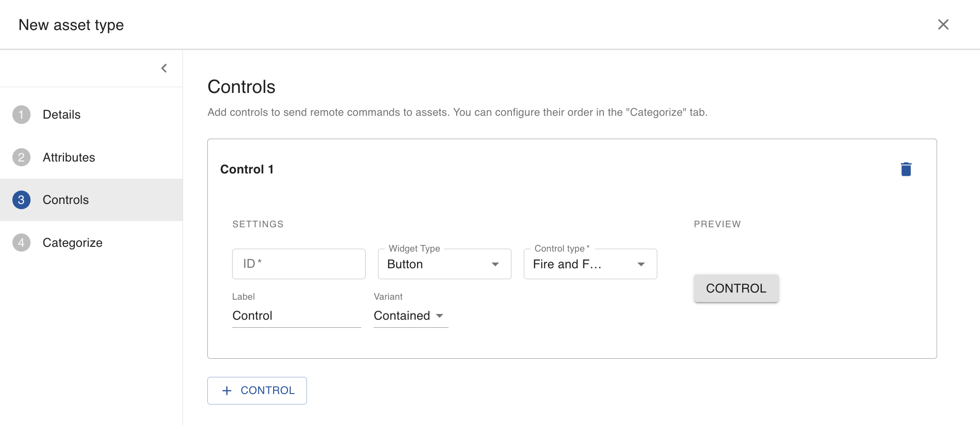Expand the Control type dropdown
This screenshot has height=425, width=980.
tap(590, 264)
